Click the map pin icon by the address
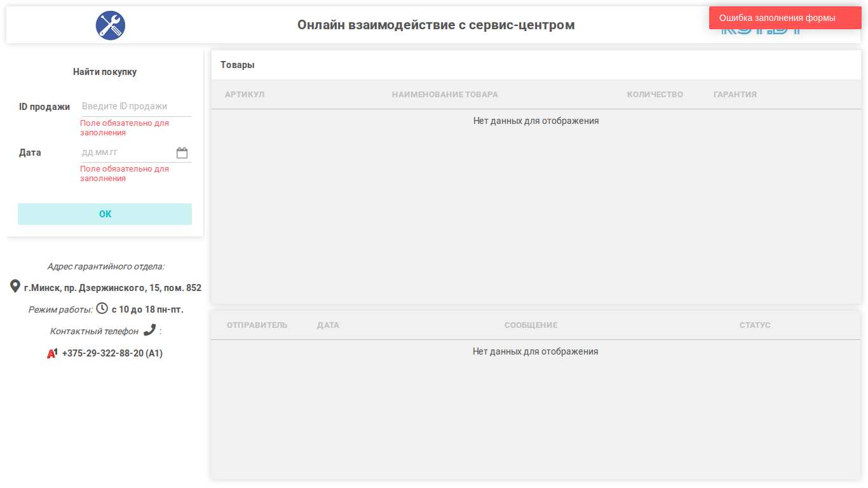 [x=15, y=286]
